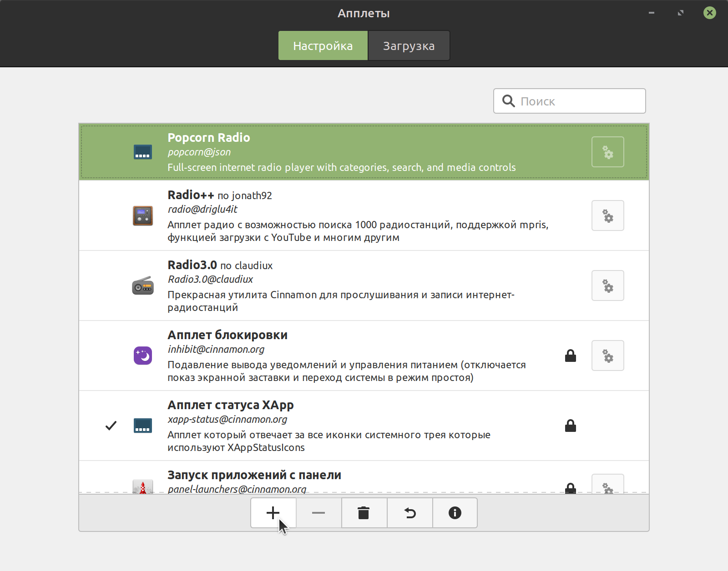Image resolution: width=728 pixels, height=571 pixels.
Task: Focus the Поиск search field
Action: click(570, 101)
